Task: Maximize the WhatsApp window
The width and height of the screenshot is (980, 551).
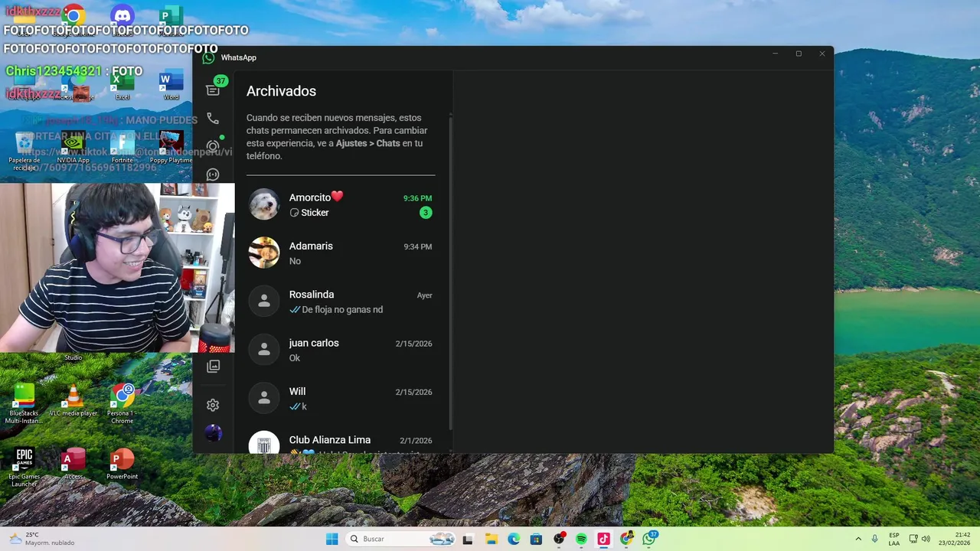Action: point(799,54)
